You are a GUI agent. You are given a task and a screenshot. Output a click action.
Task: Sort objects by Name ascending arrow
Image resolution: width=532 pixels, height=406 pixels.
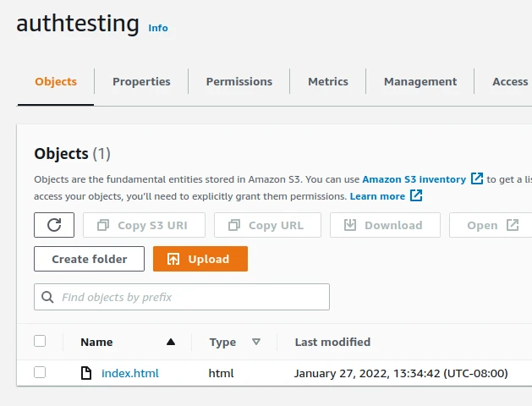[171, 343]
